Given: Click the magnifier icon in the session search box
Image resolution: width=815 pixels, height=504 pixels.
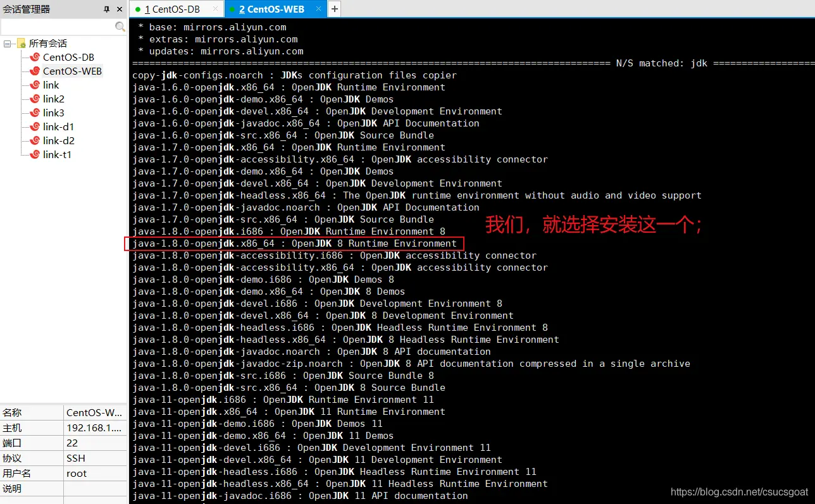Looking at the screenshot, I should (x=120, y=27).
